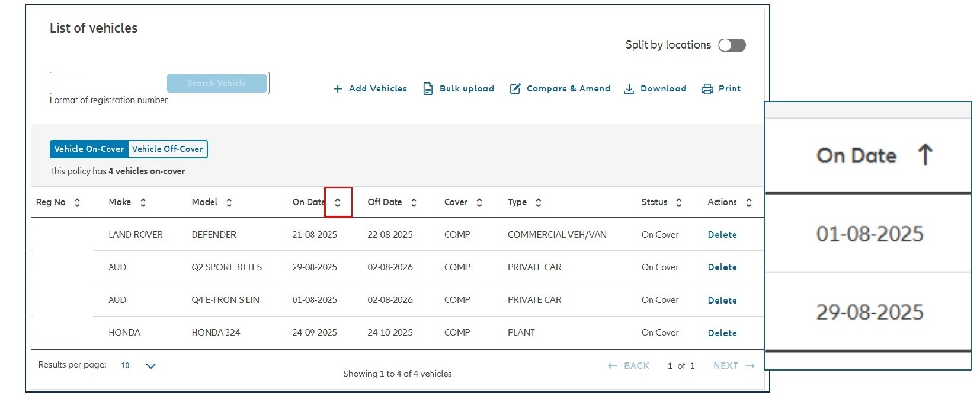Click the Bulk upload label
This screenshot has height=408, width=980.
pos(467,89)
